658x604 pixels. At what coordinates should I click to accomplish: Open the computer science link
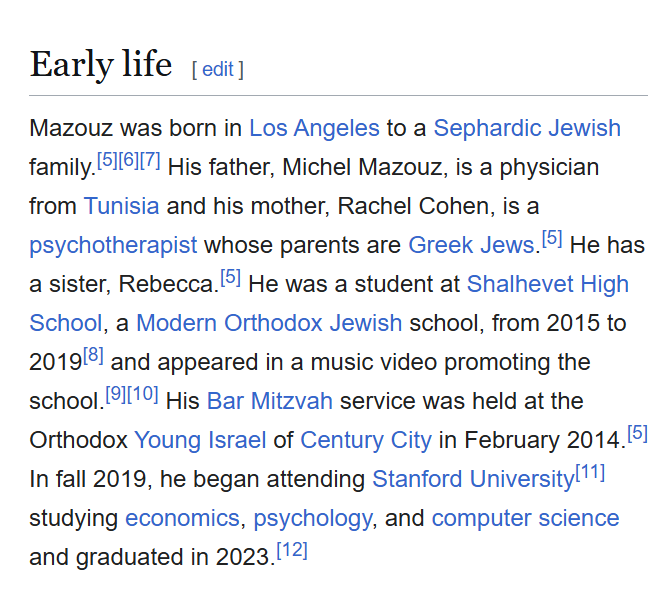tap(525, 518)
